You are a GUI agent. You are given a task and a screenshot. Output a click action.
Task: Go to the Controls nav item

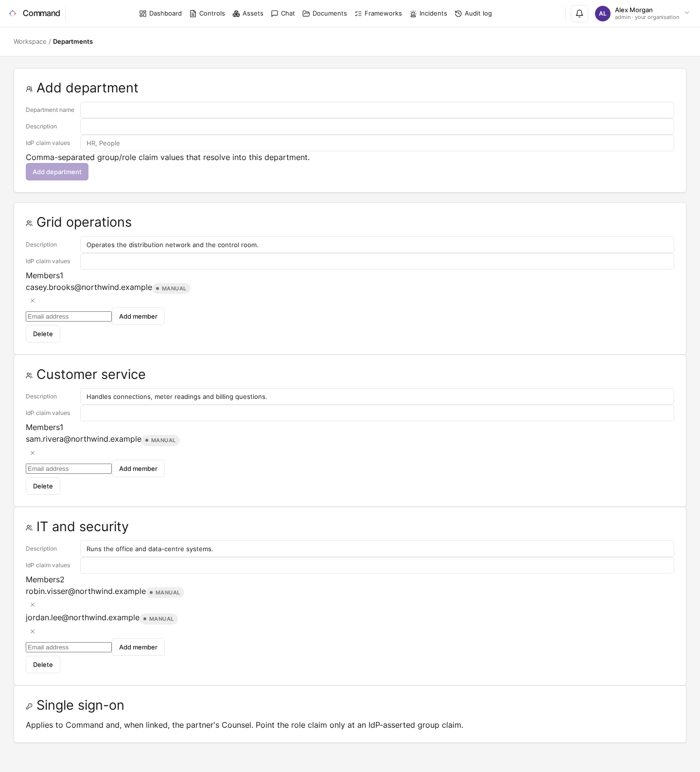(x=207, y=14)
